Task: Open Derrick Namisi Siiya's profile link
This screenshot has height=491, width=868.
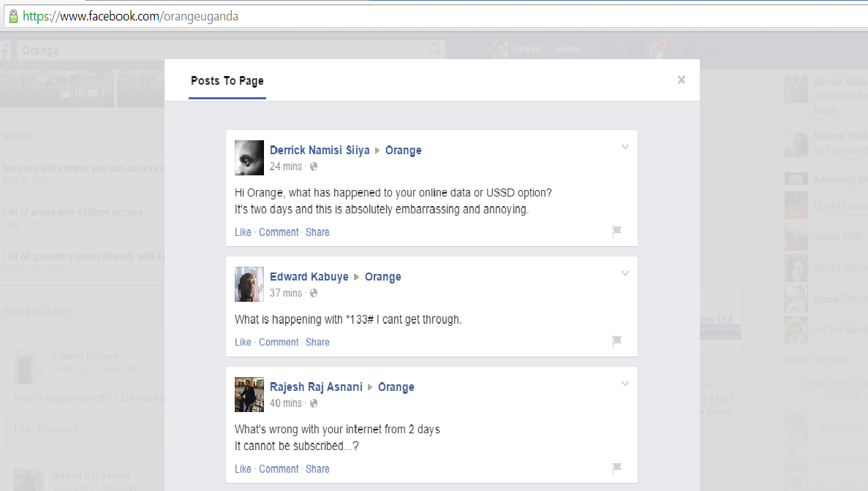Action: point(320,151)
